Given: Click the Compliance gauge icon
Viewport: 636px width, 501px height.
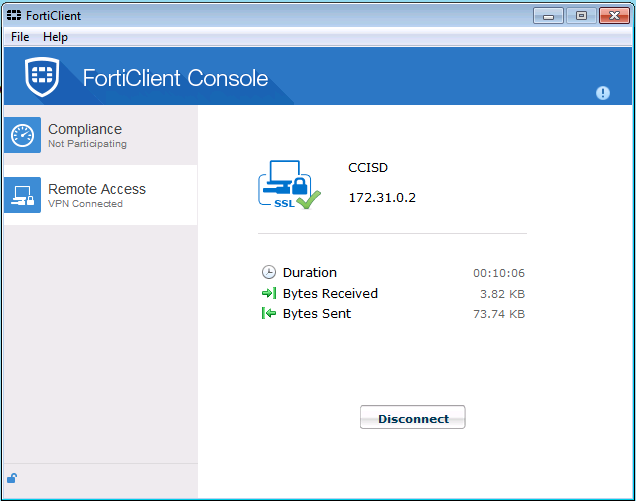Looking at the screenshot, I should [x=22, y=135].
